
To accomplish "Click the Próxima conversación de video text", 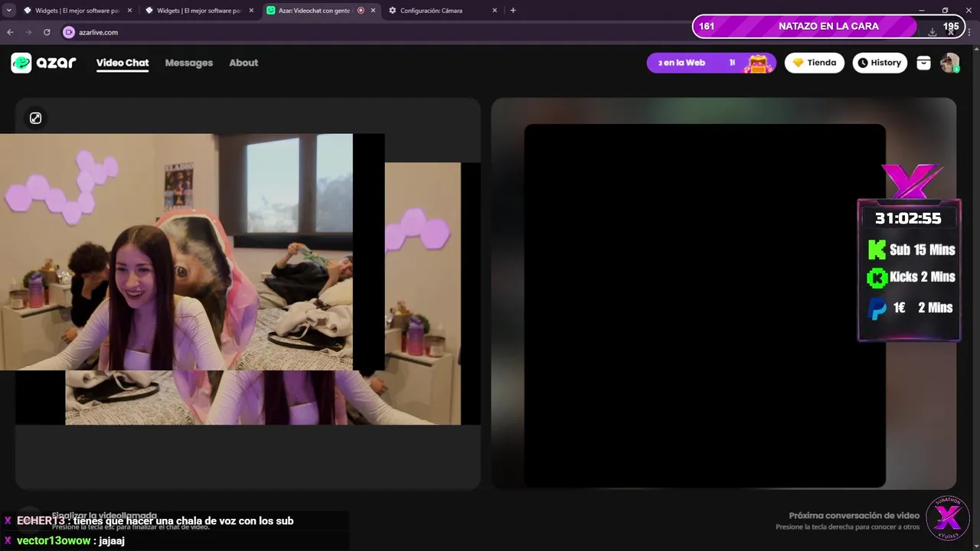I will [854, 515].
